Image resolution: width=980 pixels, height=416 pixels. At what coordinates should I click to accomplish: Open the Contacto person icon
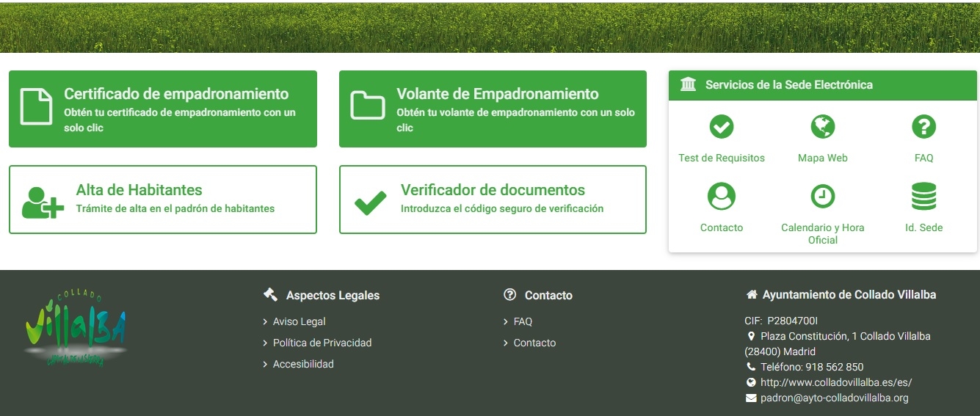tap(721, 197)
